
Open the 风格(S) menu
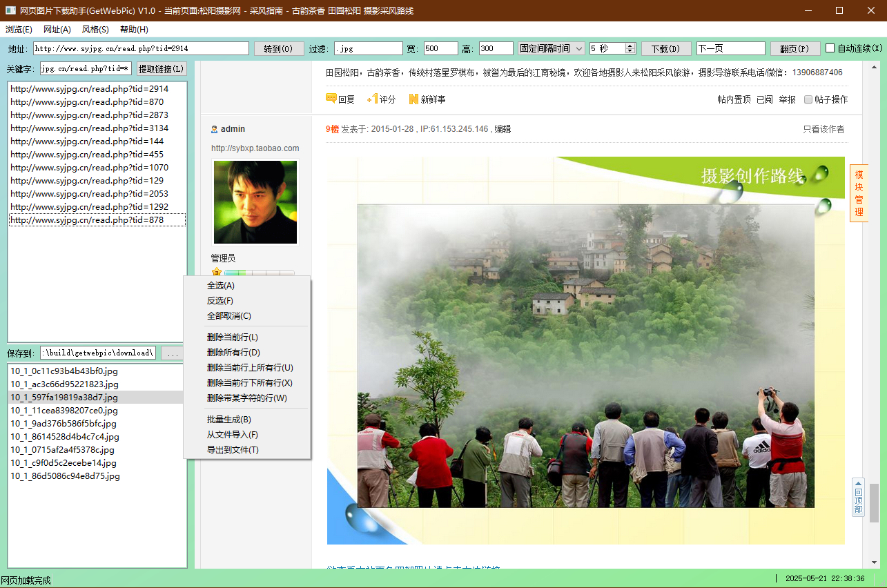click(95, 30)
